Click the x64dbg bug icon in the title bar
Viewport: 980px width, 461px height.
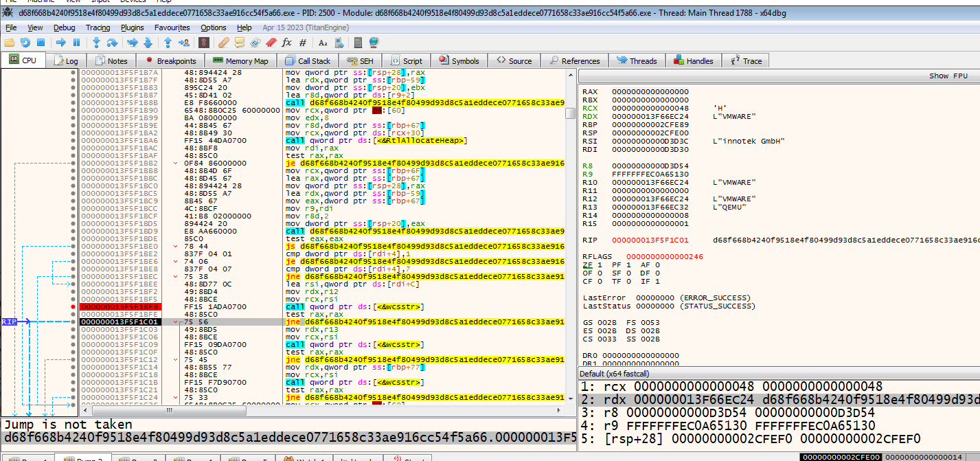coord(7,12)
